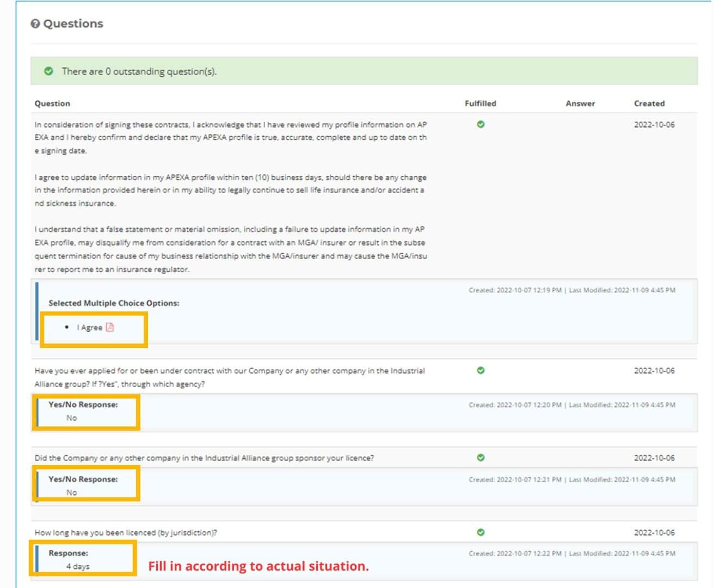
Task: Click fulfilled checkmark for Industrial Alliance contract question
Action: click(x=481, y=371)
